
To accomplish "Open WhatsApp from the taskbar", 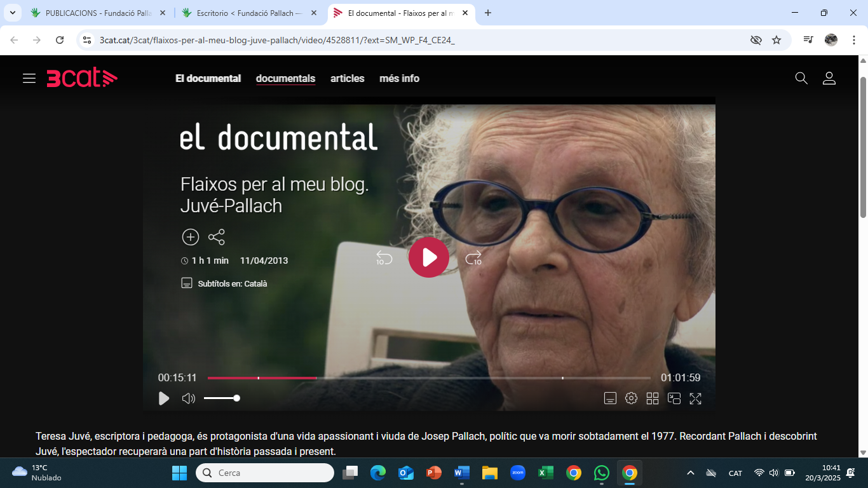I will 601,473.
